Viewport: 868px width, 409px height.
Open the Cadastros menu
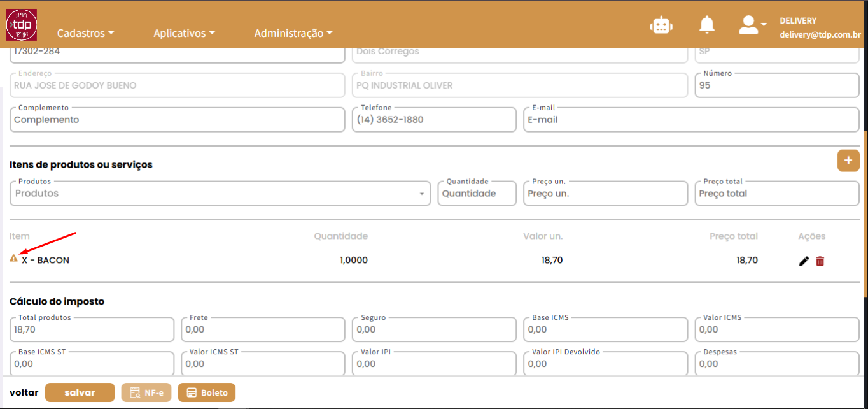[x=85, y=33]
